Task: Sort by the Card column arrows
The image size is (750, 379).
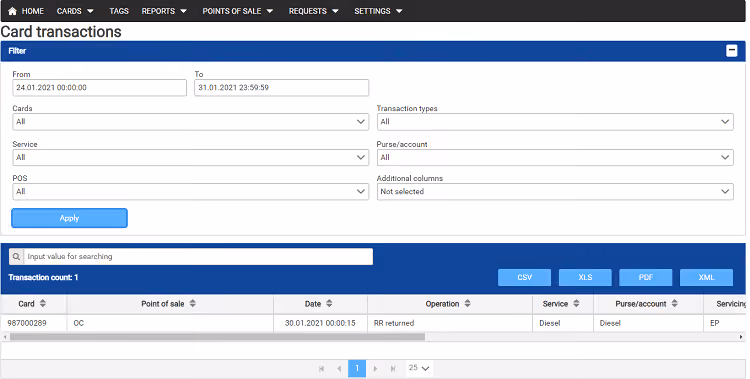Action: coord(43,303)
